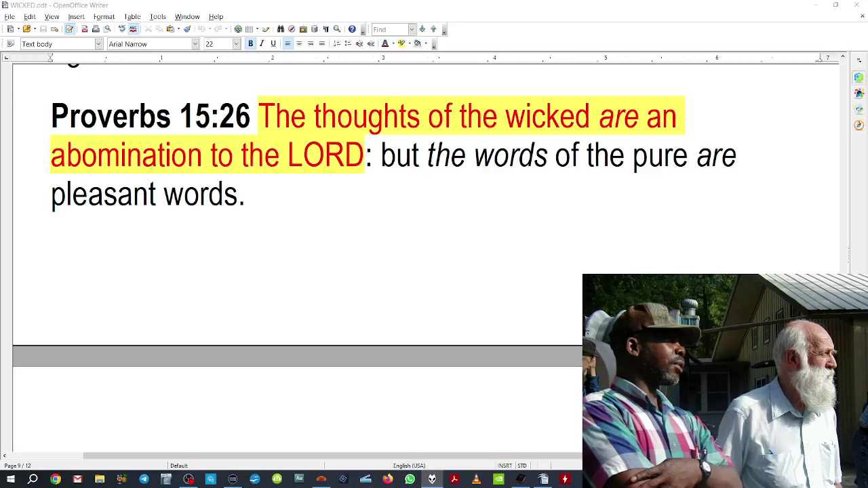Click the Hyperlink globe icon
Viewport: 868px width, 488px height.
click(x=238, y=29)
